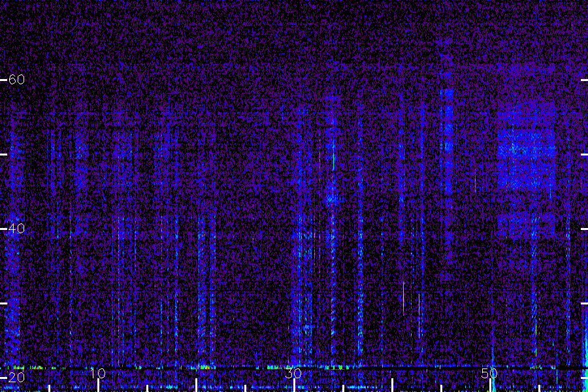Click the 40 label on the vertical axis

click(16, 229)
